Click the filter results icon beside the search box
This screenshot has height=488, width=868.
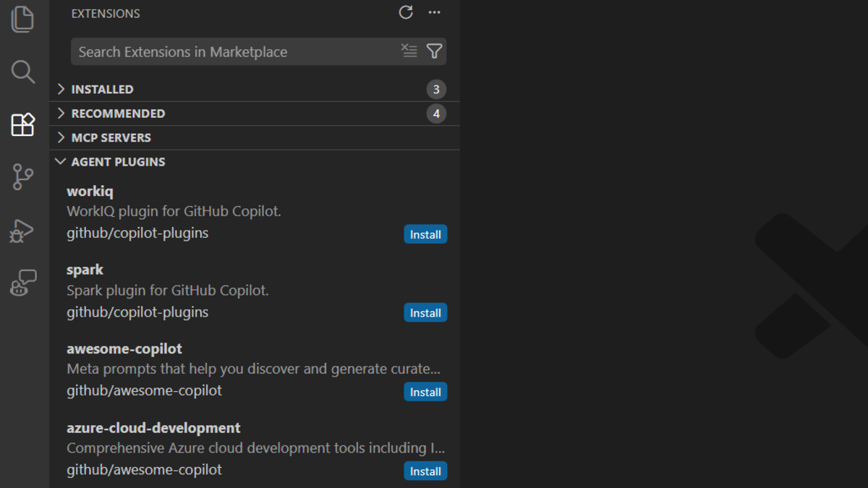[x=409, y=51]
